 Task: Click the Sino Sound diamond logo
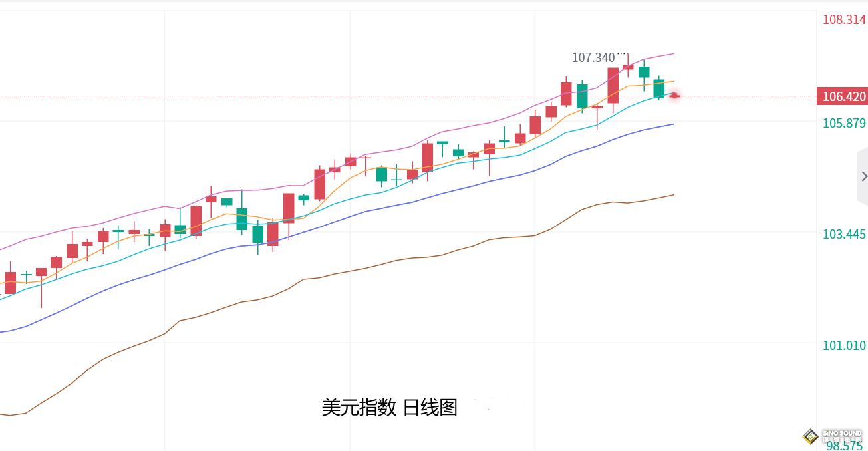[810, 436]
